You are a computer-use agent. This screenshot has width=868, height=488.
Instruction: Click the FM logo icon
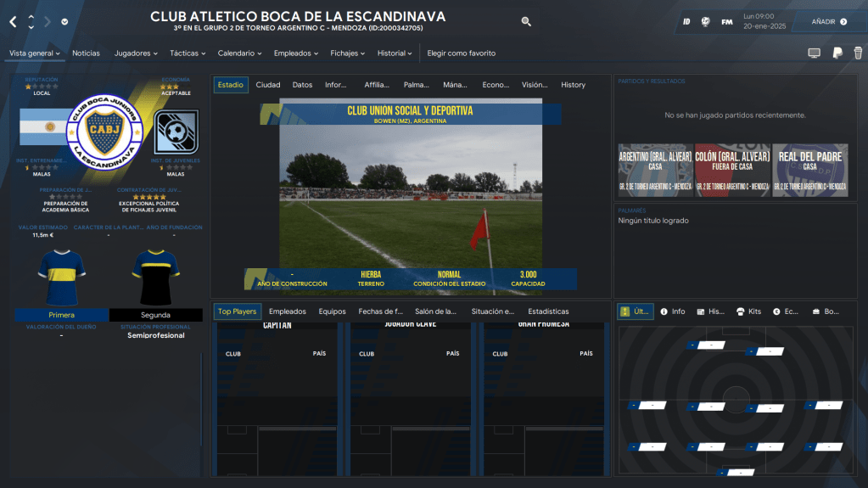[x=727, y=21]
